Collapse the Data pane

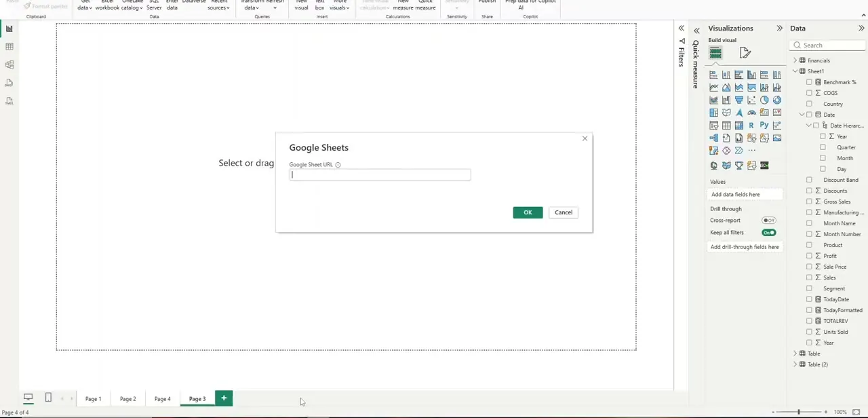(861, 28)
